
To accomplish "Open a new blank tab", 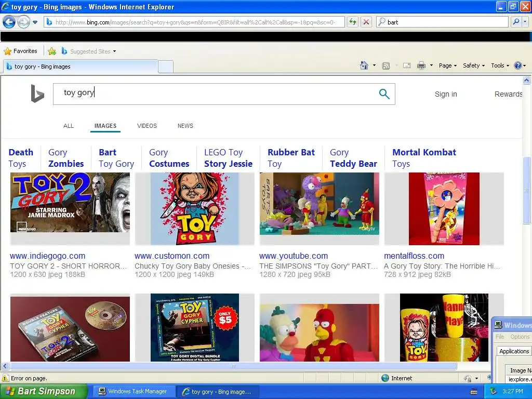I will click(x=166, y=66).
